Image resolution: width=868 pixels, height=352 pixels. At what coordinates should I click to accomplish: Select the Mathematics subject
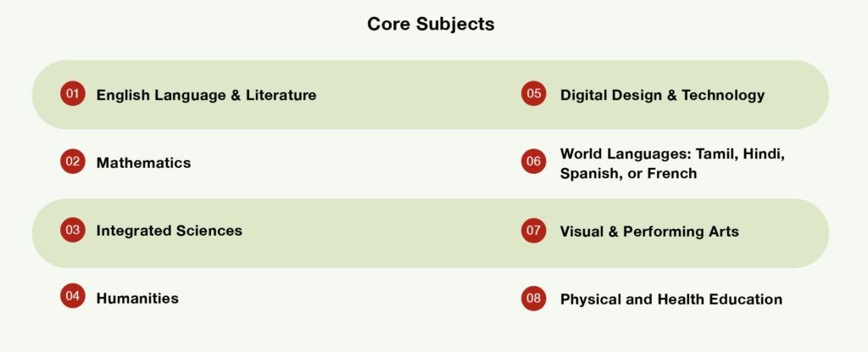(x=143, y=163)
